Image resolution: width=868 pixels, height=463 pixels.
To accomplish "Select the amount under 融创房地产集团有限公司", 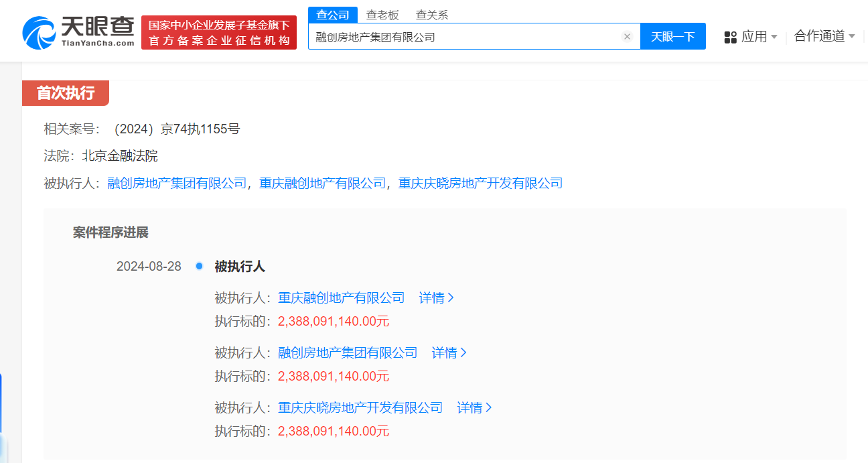I will (334, 376).
